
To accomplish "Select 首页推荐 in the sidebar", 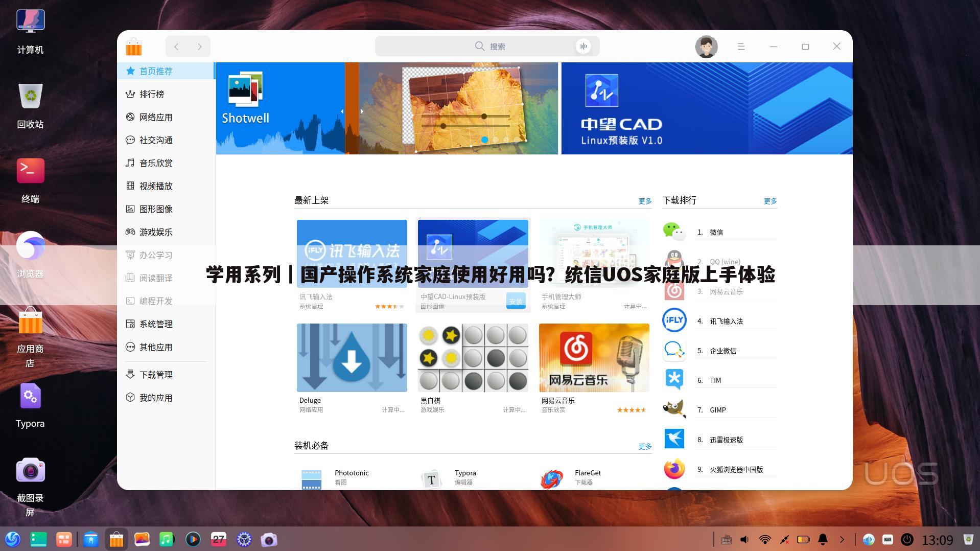I will [x=166, y=71].
